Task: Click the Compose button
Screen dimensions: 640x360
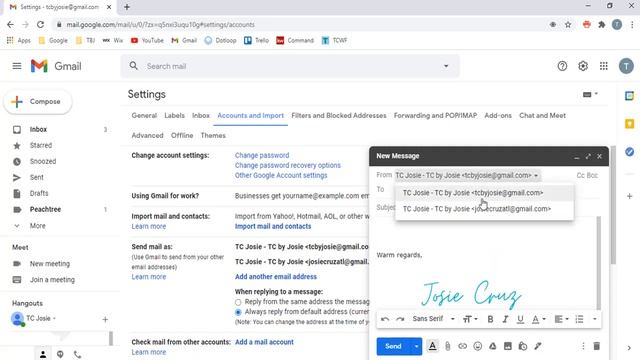Action: click(38, 102)
